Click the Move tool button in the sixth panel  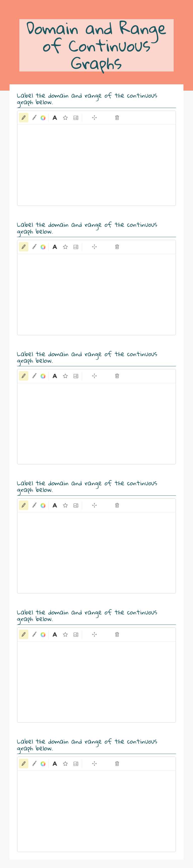(94, 764)
